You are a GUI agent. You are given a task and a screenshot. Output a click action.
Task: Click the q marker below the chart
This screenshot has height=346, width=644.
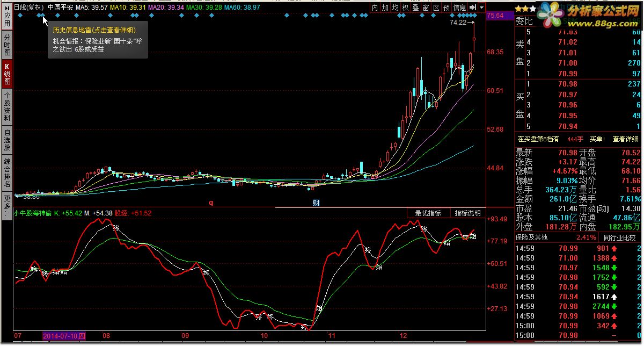(x=211, y=203)
